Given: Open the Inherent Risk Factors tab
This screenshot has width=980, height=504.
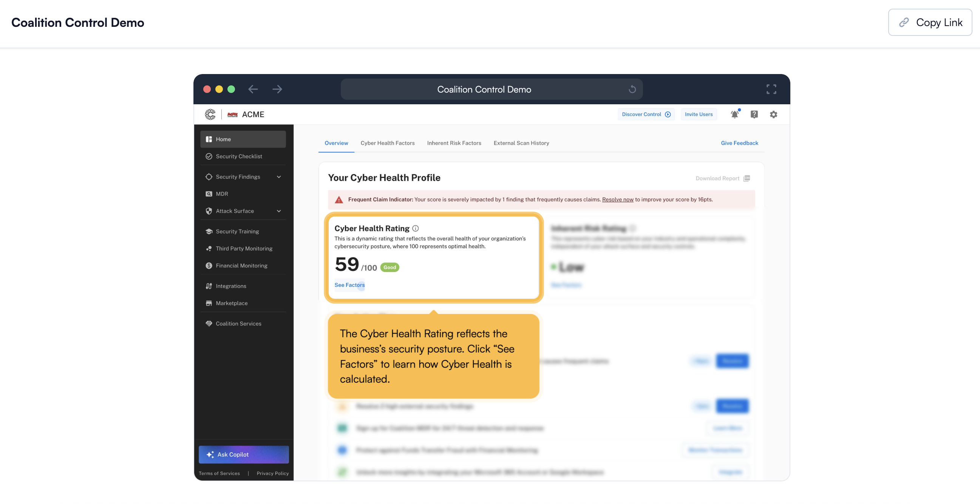Looking at the screenshot, I should click(x=454, y=144).
